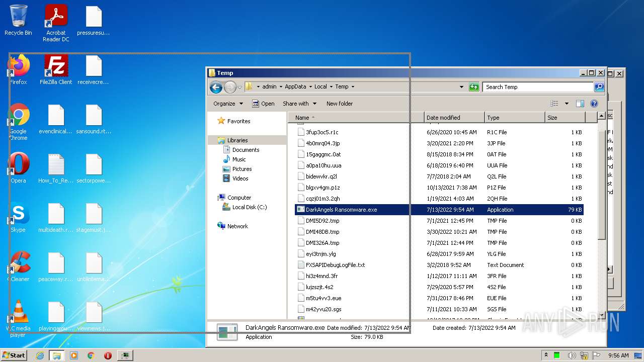644x362 pixels.
Task: Launch Acrobat Reader DC from desktop
Action: 56,23
